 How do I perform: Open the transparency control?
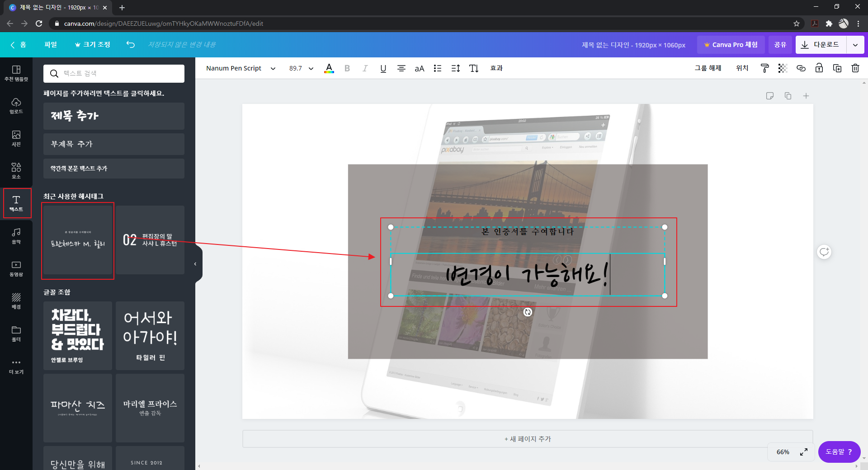[x=783, y=68]
